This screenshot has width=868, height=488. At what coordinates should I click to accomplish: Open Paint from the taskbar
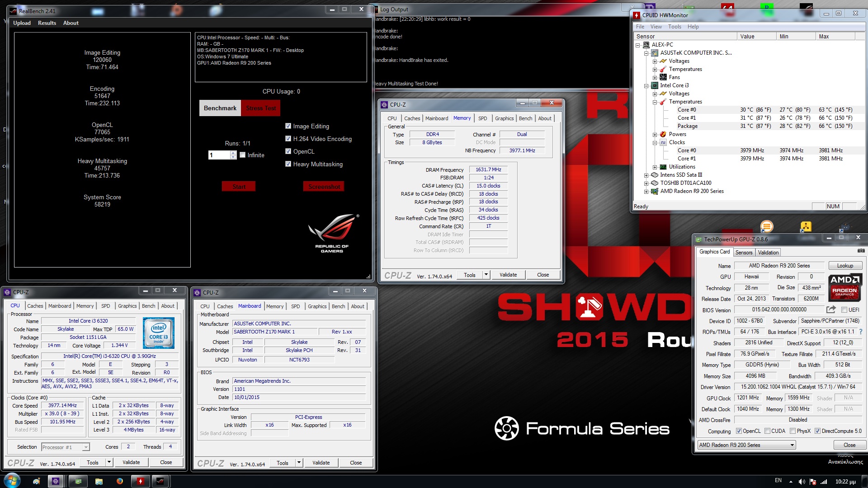click(36, 481)
